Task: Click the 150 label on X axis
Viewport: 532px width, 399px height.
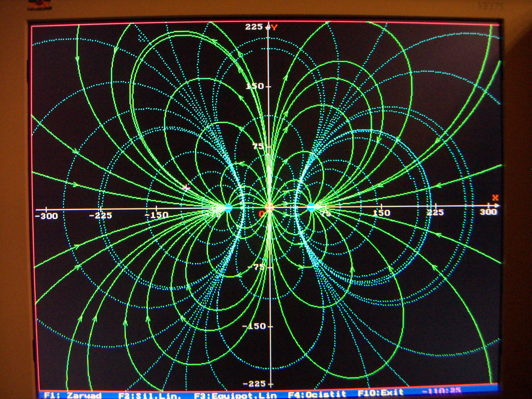Action: (x=382, y=213)
